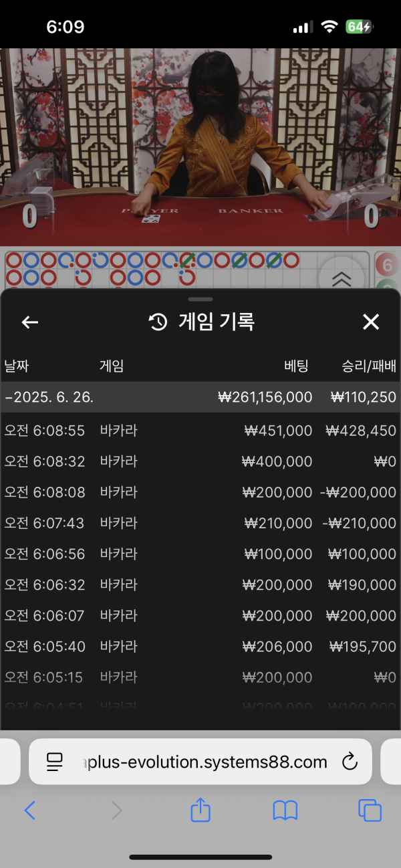Tap the 승리/패배 column header

tap(369, 366)
